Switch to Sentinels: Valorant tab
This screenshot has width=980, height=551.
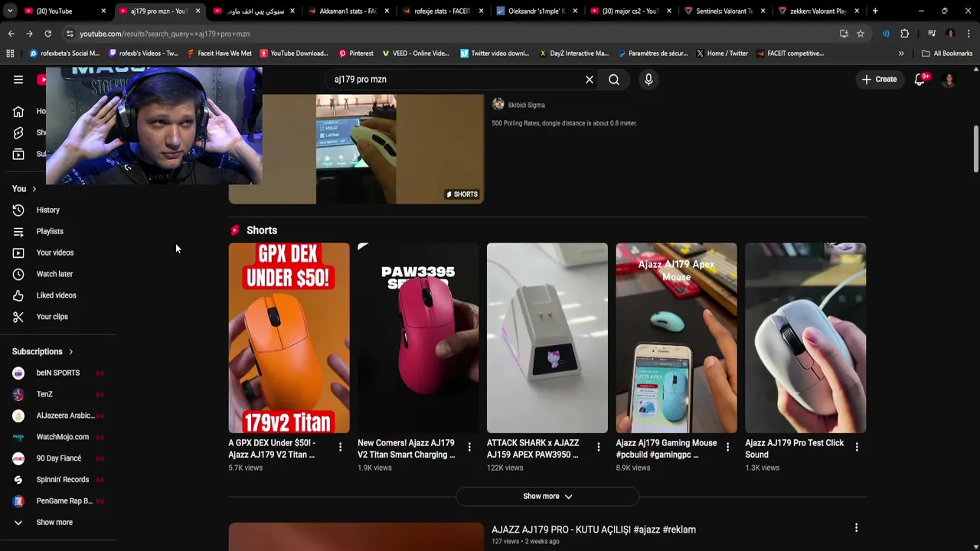(x=726, y=11)
